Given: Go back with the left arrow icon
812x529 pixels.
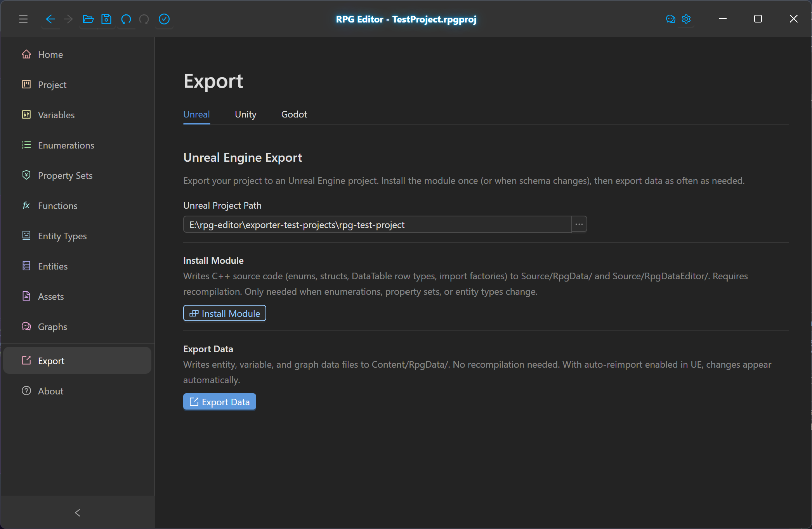Looking at the screenshot, I should click(50, 19).
